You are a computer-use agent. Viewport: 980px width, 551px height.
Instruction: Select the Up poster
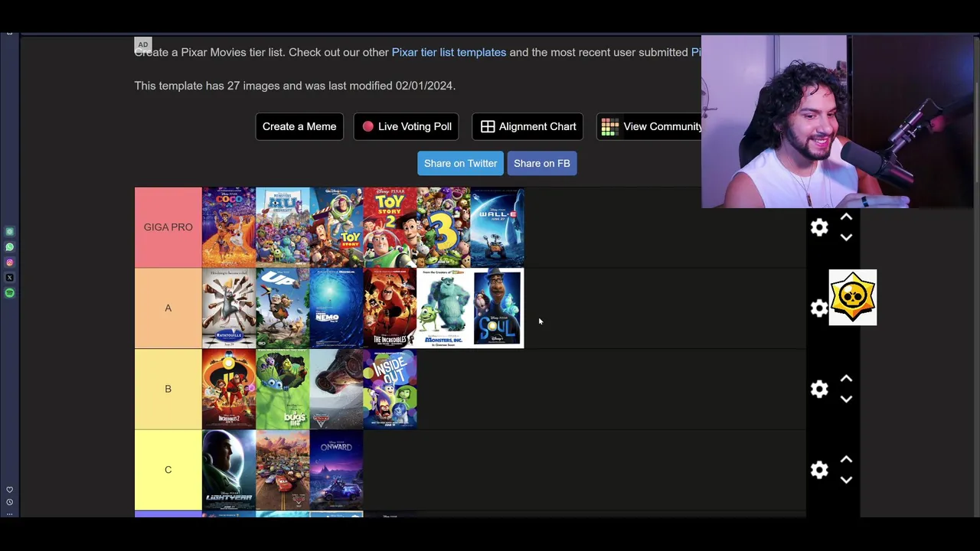tap(283, 308)
